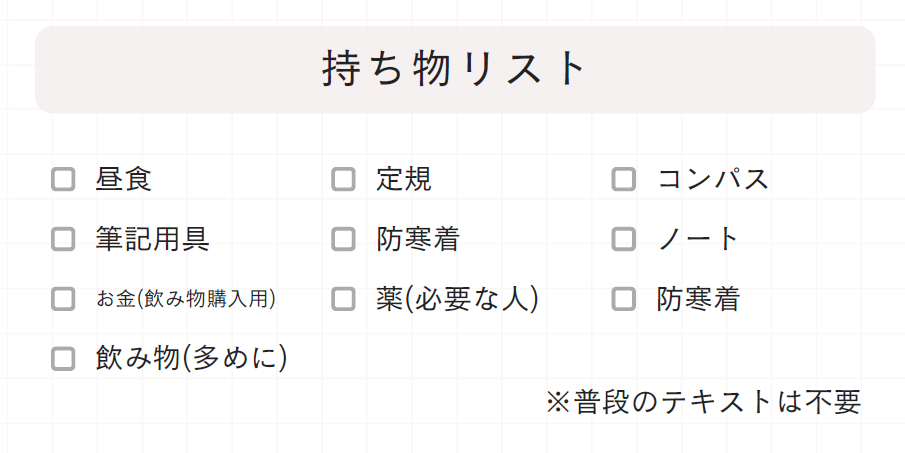Screen dimensions: 905x453
Task: Check the 定規 checkbox
Action: (x=343, y=180)
